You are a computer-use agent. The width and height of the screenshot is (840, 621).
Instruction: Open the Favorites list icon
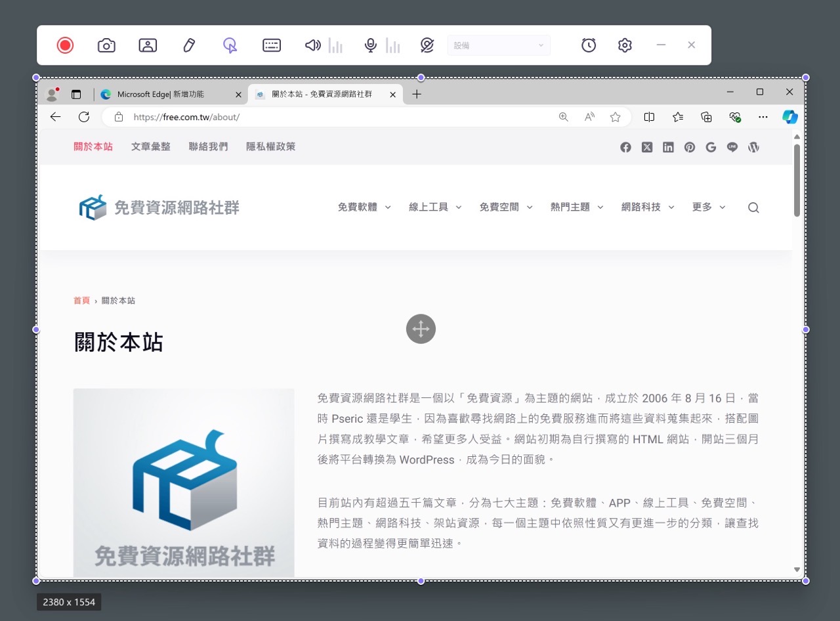click(x=678, y=117)
